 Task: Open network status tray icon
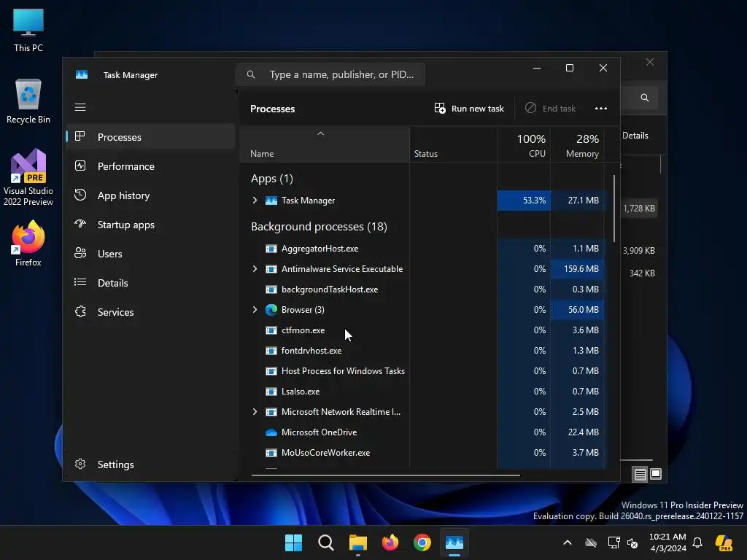(614, 542)
